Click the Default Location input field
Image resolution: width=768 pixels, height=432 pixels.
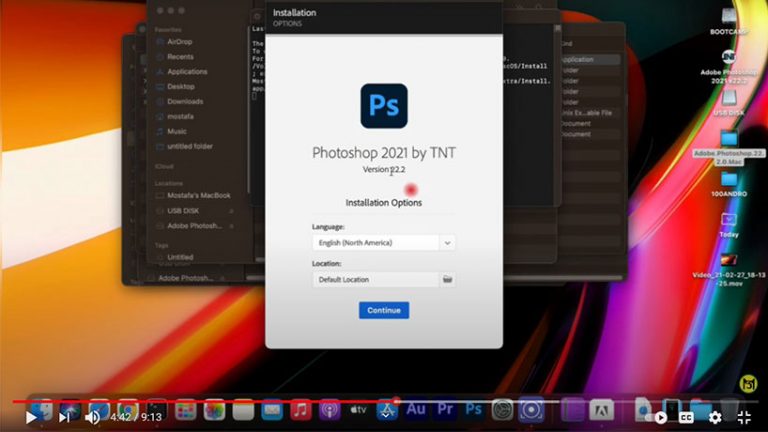376,280
